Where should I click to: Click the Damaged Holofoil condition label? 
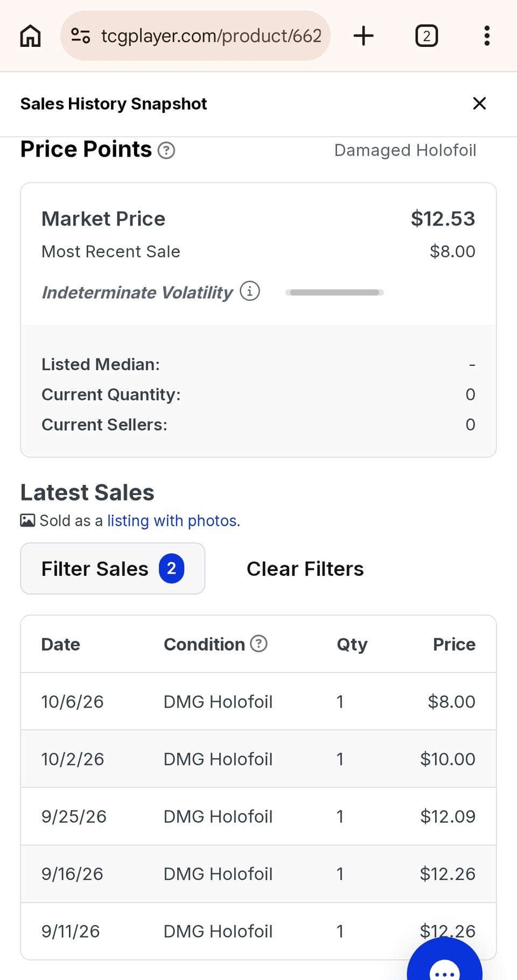pos(405,150)
